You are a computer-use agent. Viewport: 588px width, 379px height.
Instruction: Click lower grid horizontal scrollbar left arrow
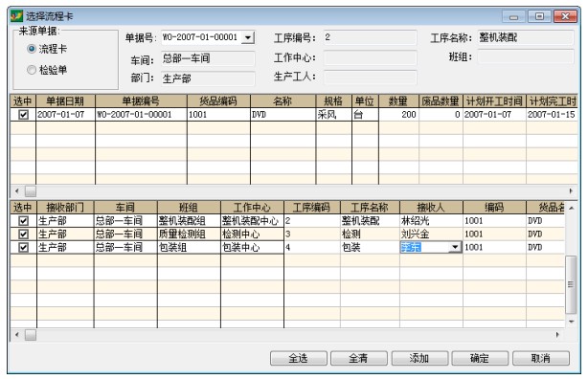pyautogui.click(x=17, y=335)
